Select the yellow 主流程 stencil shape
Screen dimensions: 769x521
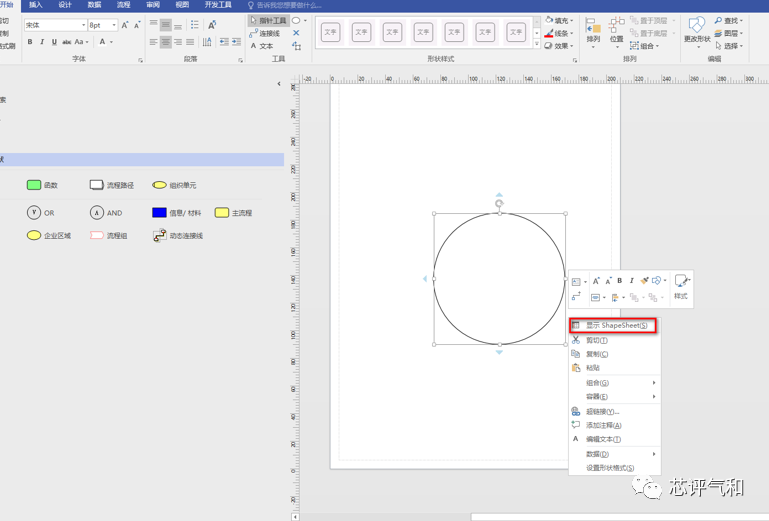click(x=233, y=212)
